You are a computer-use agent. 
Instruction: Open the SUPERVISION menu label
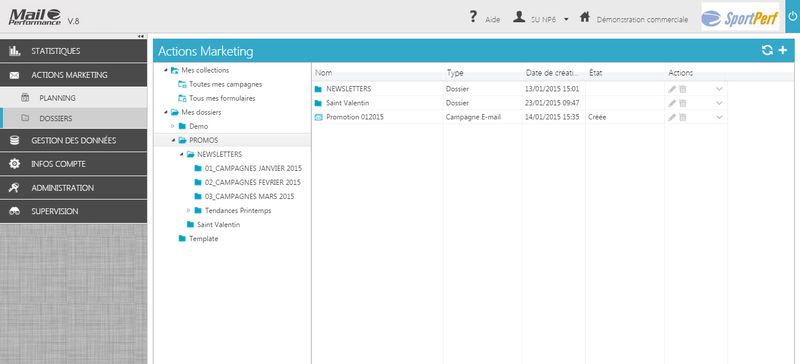pos(55,211)
